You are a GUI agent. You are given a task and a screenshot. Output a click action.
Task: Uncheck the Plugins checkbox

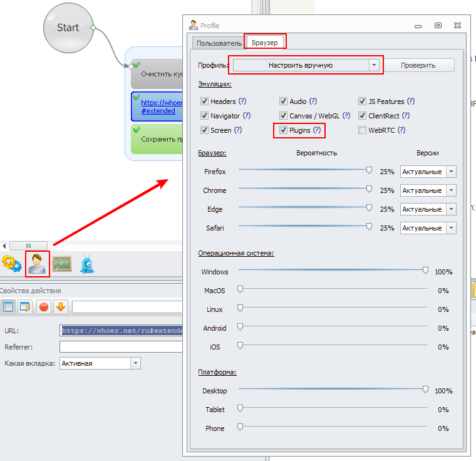(283, 130)
